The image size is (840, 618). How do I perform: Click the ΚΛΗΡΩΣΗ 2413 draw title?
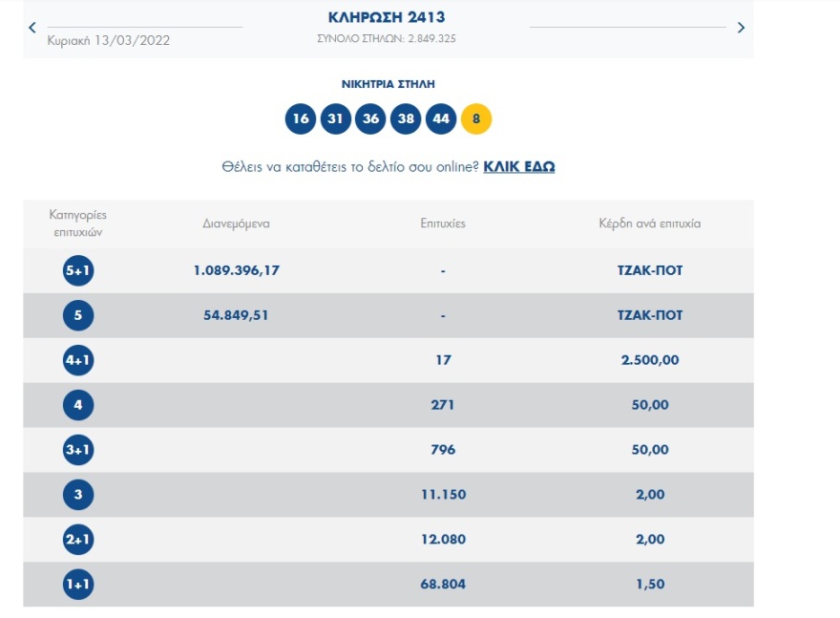coord(387,17)
